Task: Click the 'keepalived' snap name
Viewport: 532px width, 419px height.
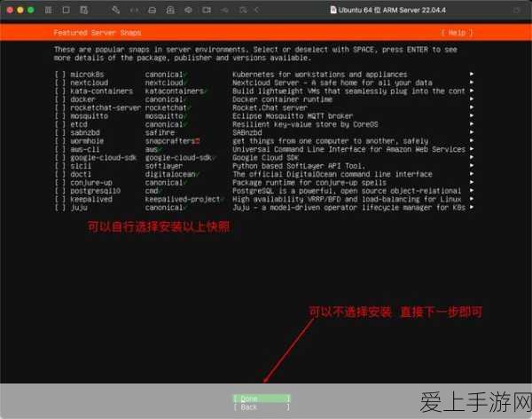Action: [x=91, y=199]
